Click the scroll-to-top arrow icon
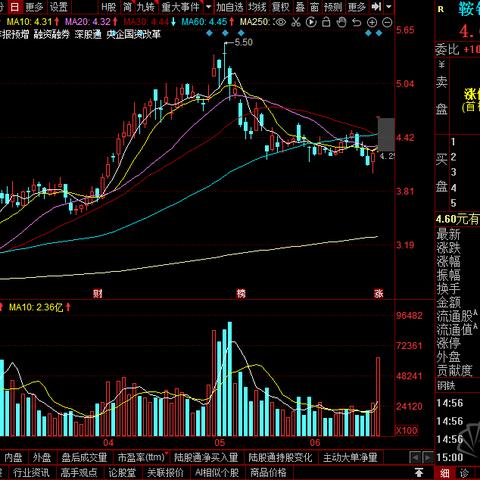 (419, 472)
